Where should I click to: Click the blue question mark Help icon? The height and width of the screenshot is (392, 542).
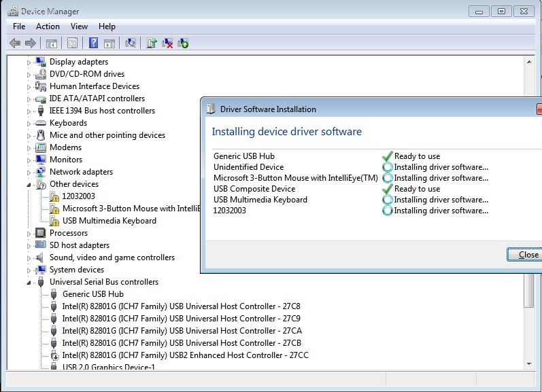93,43
